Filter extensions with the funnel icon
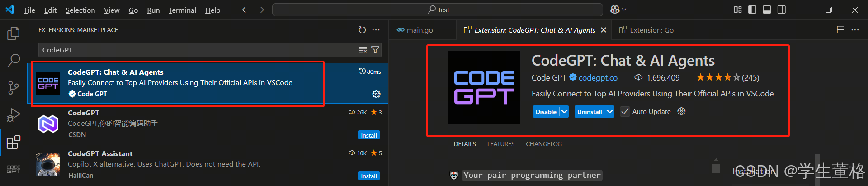The height and width of the screenshot is (186, 868). point(375,50)
